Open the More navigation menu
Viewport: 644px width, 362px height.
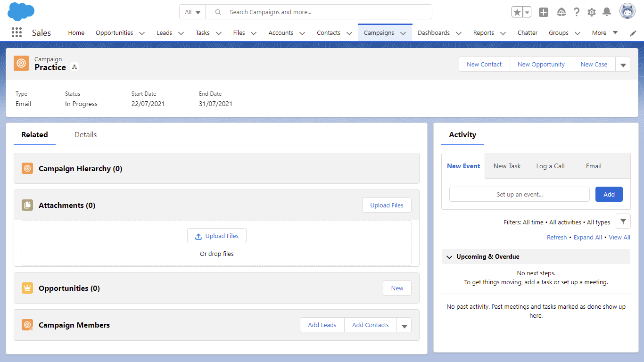pyautogui.click(x=605, y=33)
